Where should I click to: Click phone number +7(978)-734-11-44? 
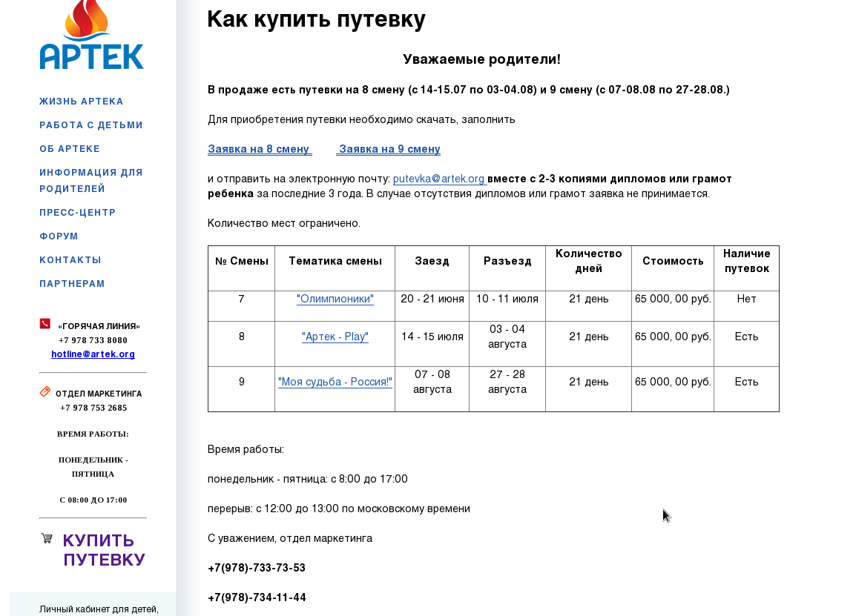(x=257, y=597)
